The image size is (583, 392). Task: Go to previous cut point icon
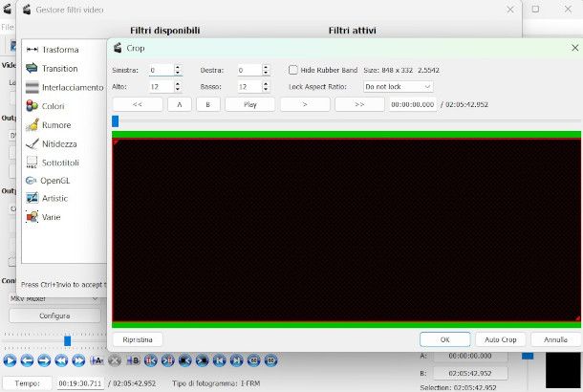pyautogui.click(x=151, y=360)
